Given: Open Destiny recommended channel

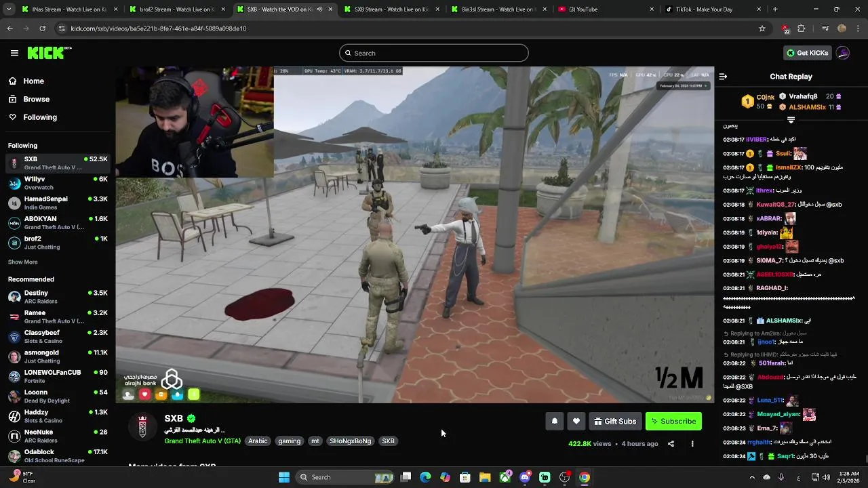Looking at the screenshot, I should pyautogui.click(x=58, y=297).
